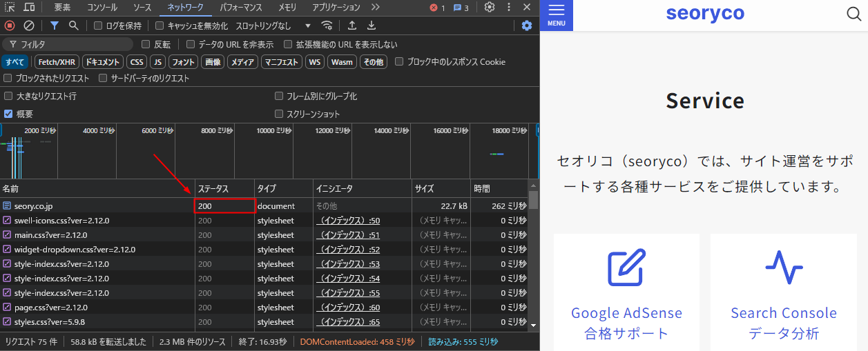Open Google AdSense 合格サポート link
This screenshot has width=868, height=351.
626,323
